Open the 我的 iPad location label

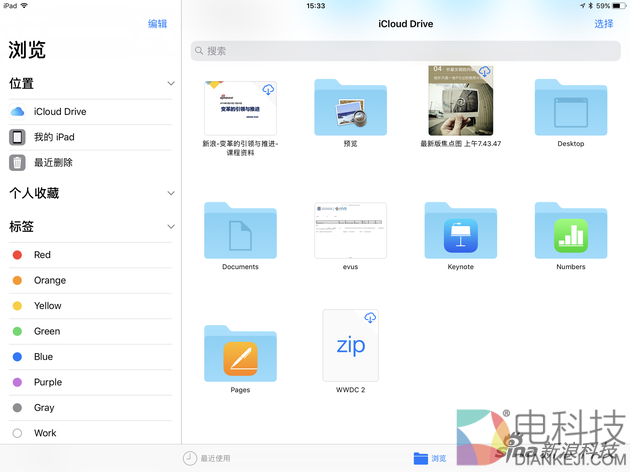click(54, 137)
